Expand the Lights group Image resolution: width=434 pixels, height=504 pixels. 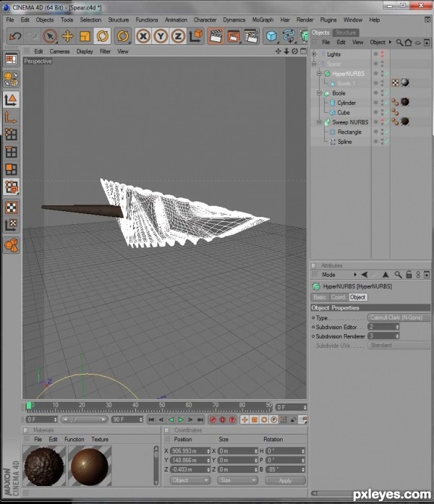click(x=314, y=54)
